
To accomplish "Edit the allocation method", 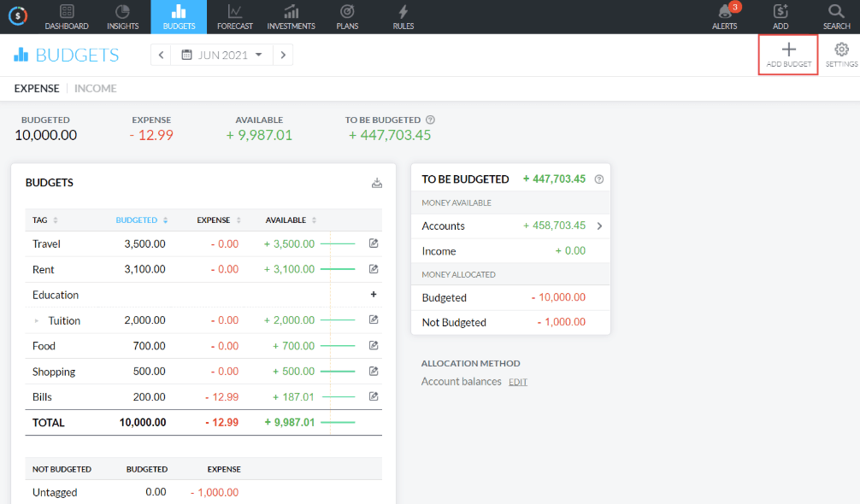I will (518, 382).
